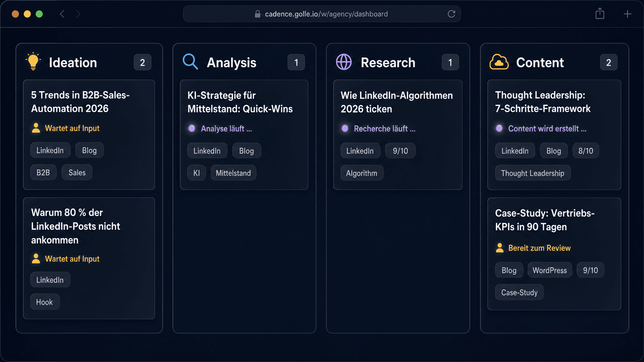Open the browser share icon
644x362 pixels.
(600, 14)
